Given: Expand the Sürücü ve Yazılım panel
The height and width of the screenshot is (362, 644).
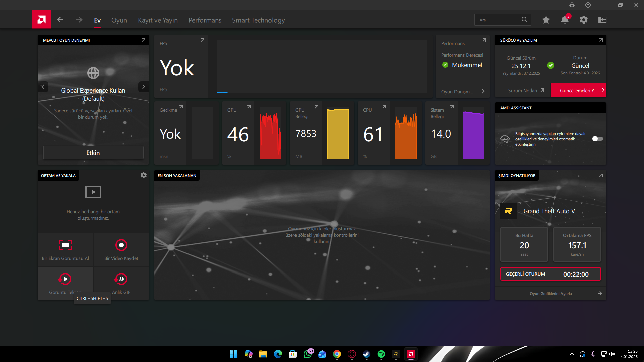Looking at the screenshot, I should 601,40.
